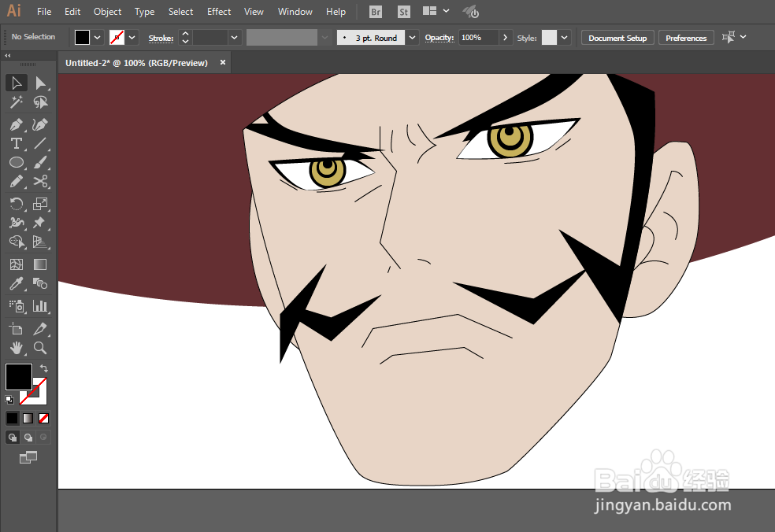Image resolution: width=775 pixels, height=532 pixels.
Task: Switch to the Untitled-2 document tab
Action: click(x=137, y=63)
